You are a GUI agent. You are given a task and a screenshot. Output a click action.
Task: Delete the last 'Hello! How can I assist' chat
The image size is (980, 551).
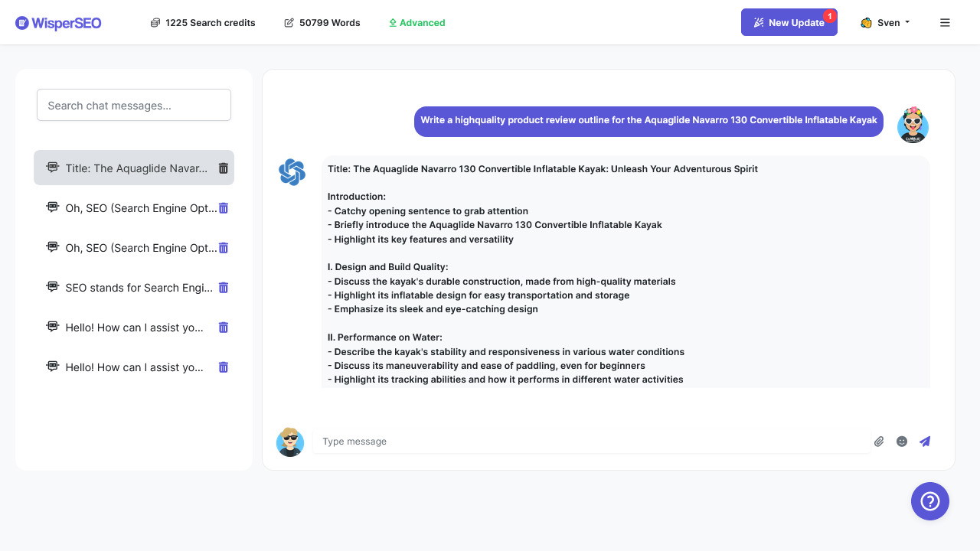(224, 367)
